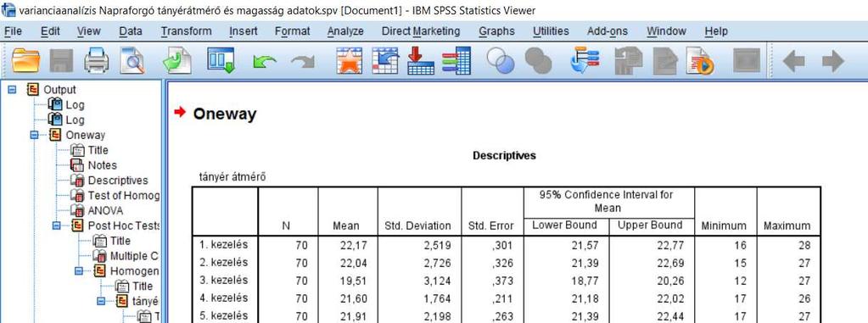Select ANOVA in the outline tree

pos(105,211)
